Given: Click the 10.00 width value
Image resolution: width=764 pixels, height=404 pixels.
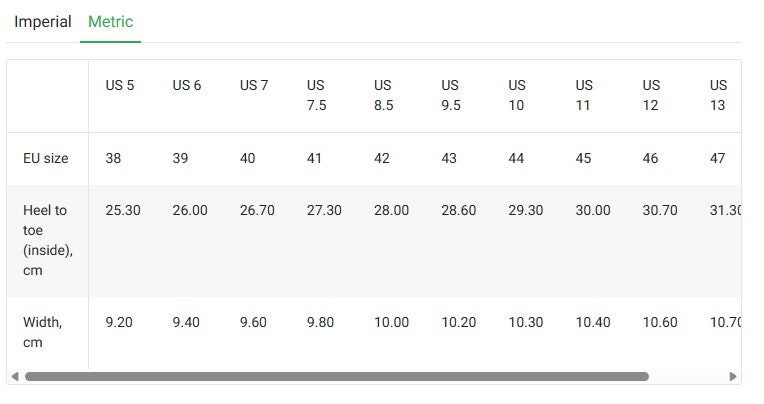Looking at the screenshot, I should pyautogui.click(x=391, y=322).
